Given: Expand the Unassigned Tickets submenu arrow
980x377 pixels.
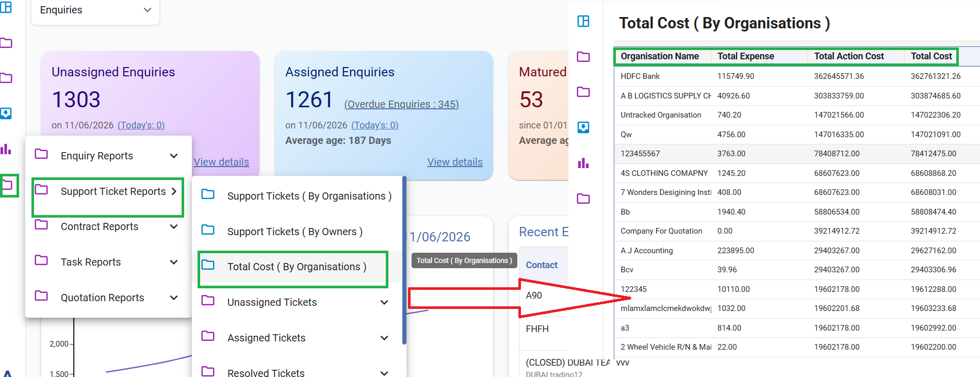Looking at the screenshot, I should 384,302.
